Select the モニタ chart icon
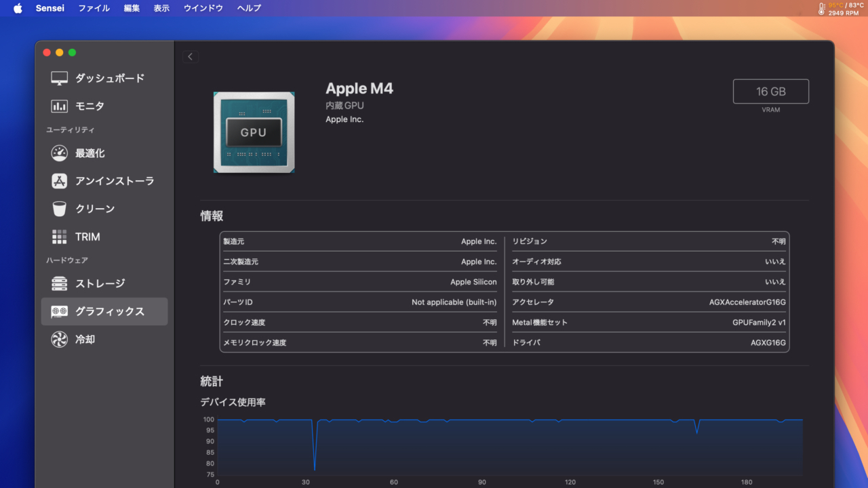868x488 pixels. 60,106
